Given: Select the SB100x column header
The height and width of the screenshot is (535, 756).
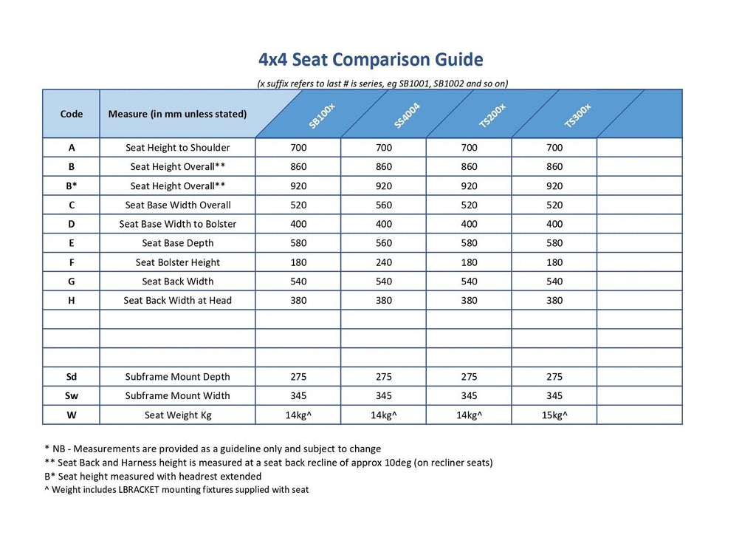Looking at the screenshot, I should click(322, 116).
